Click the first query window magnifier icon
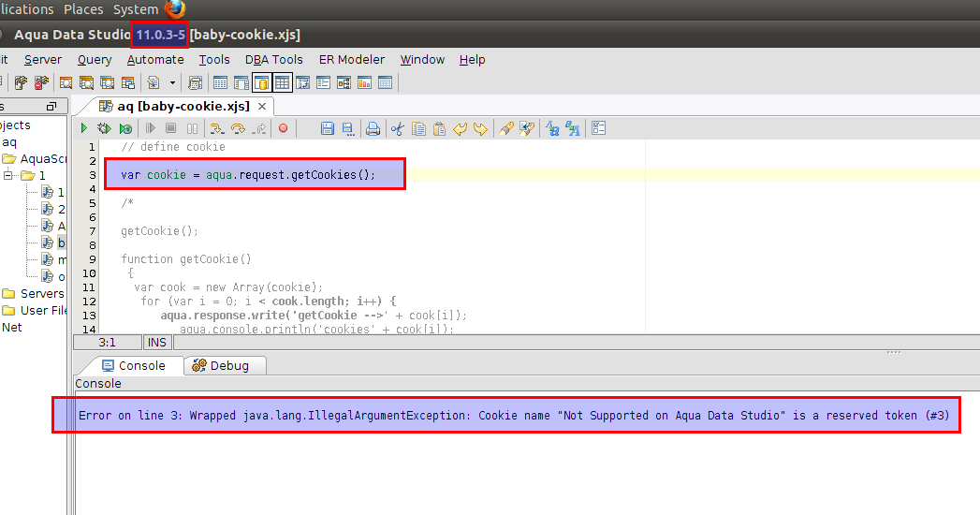 66,82
